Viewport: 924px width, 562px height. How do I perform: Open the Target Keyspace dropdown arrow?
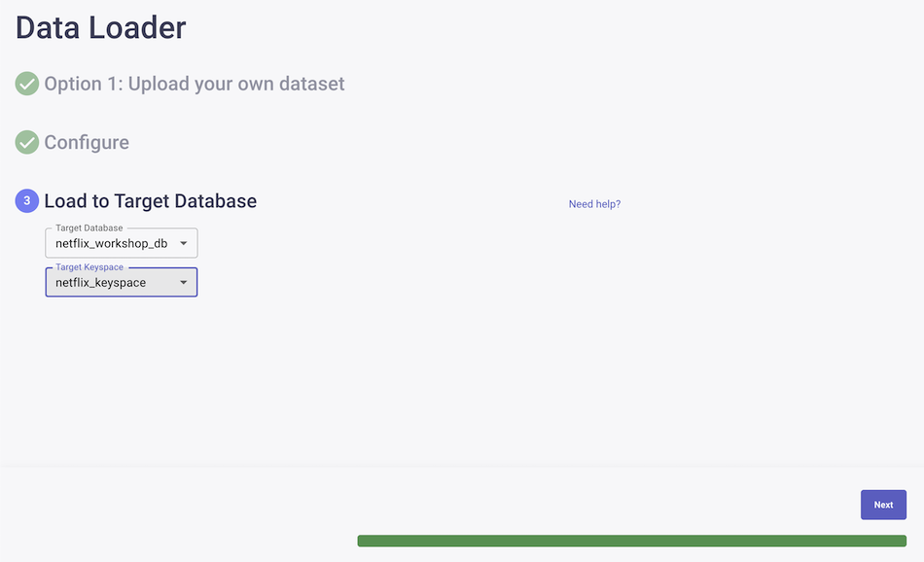point(183,282)
